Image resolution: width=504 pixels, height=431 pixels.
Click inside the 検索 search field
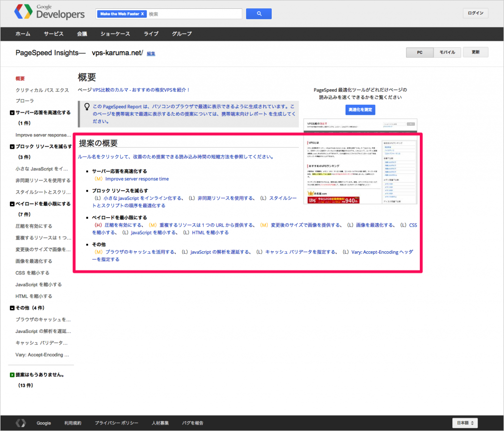pos(194,14)
